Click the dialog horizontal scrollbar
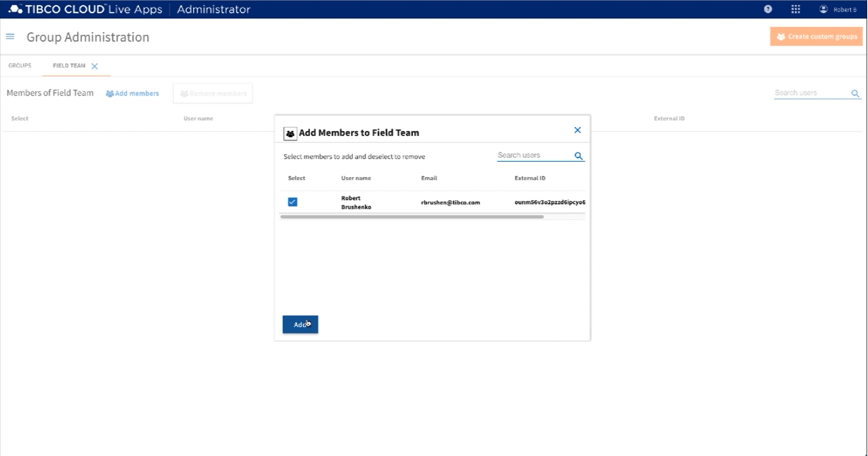The image size is (868, 456). pyautogui.click(x=412, y=217)
